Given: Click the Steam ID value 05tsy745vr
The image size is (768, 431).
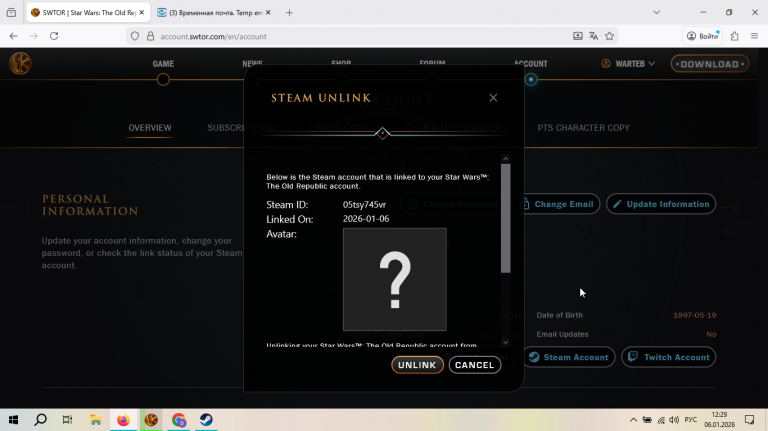Looking at the screenshot, I should coord(364,205).
